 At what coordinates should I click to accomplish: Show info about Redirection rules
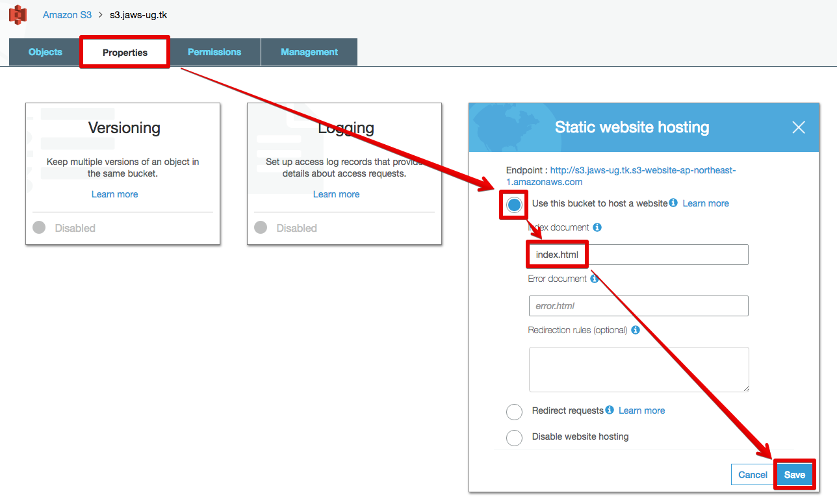pyautogui.click(x=636, y=330)
